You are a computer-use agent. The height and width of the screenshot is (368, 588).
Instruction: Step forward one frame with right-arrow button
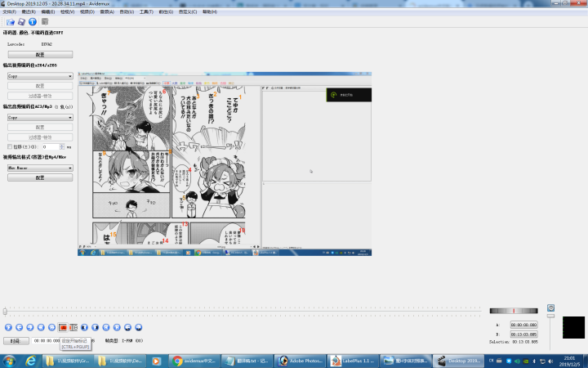coord(30,327)
